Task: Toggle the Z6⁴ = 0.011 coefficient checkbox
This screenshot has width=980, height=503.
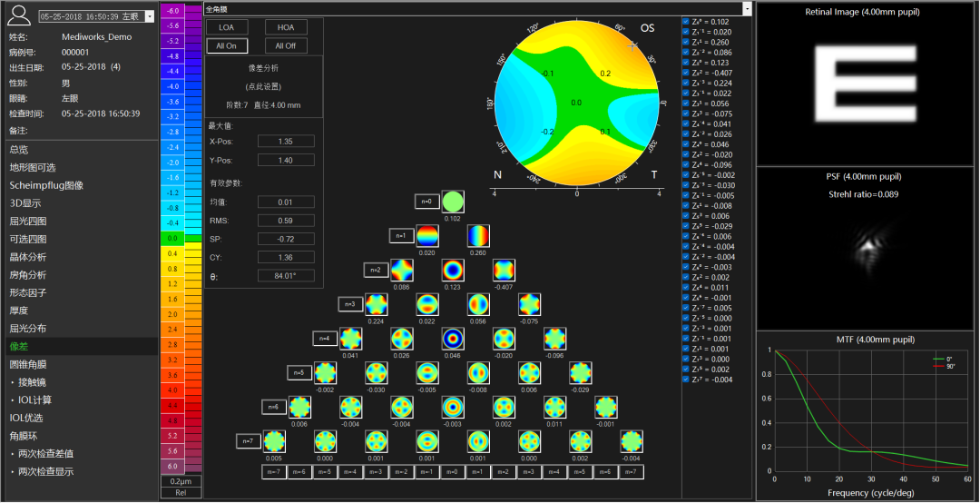Action: (687, 288)
